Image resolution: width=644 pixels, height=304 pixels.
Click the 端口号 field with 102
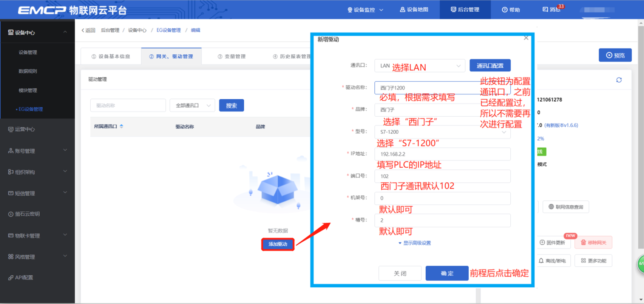(x=442, y=176)
